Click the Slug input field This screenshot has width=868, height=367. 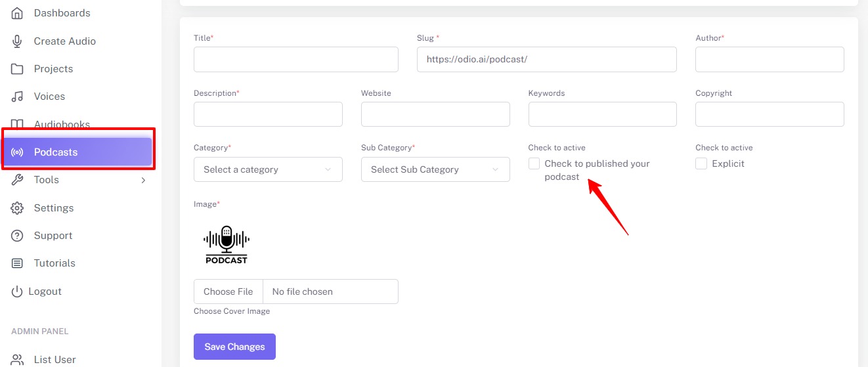(547, 59)
